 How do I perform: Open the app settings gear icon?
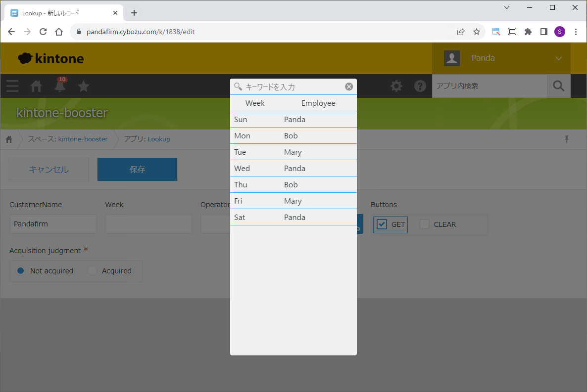(396, 86)
